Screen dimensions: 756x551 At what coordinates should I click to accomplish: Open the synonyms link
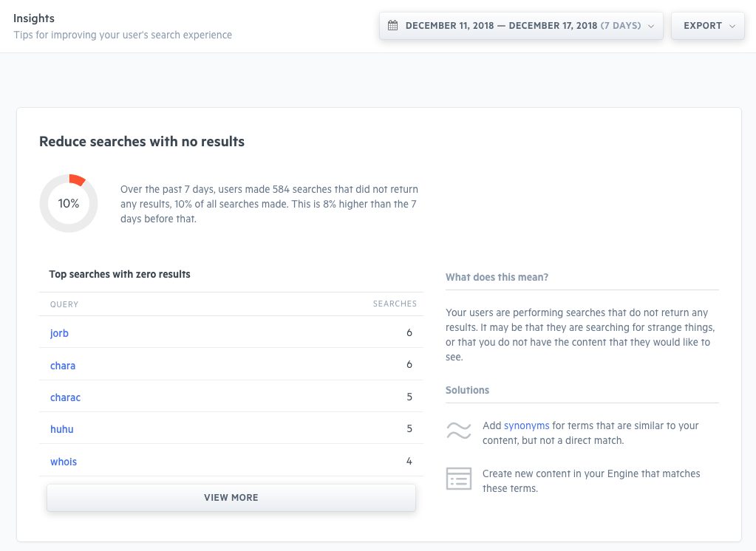click(526, 425)
